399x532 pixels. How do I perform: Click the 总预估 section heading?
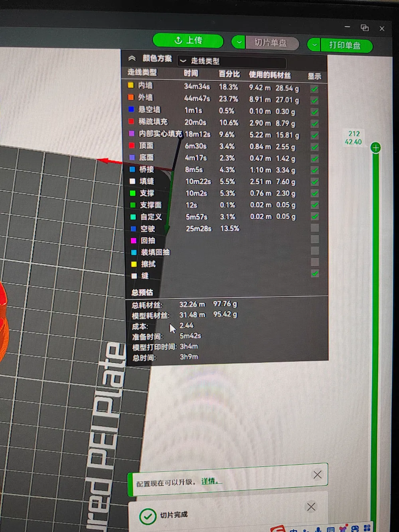tap(142, 292)
